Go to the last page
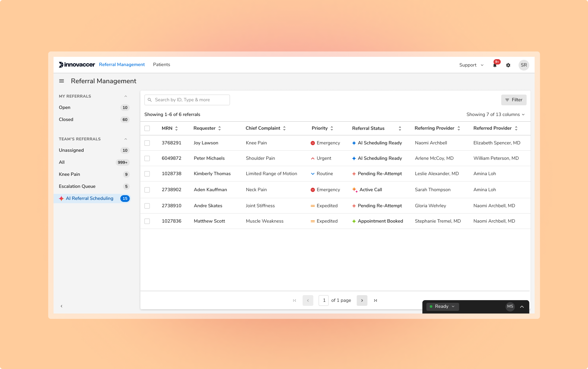 (376, 300)
